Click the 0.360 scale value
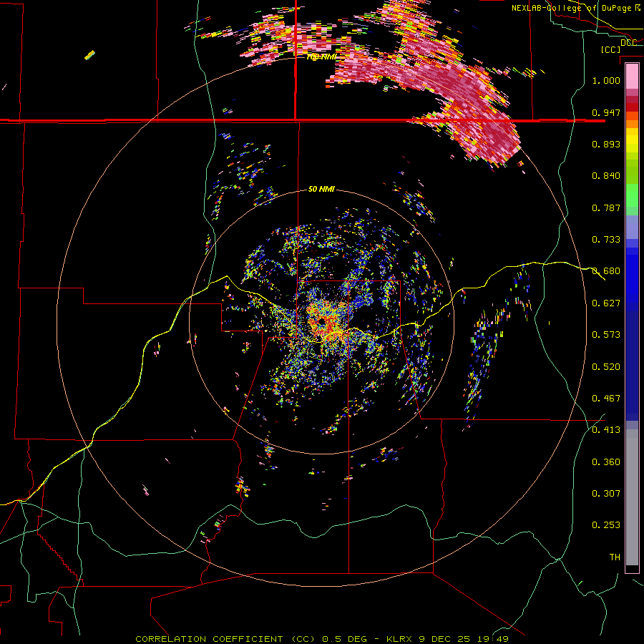 click(x=606, y=462)
